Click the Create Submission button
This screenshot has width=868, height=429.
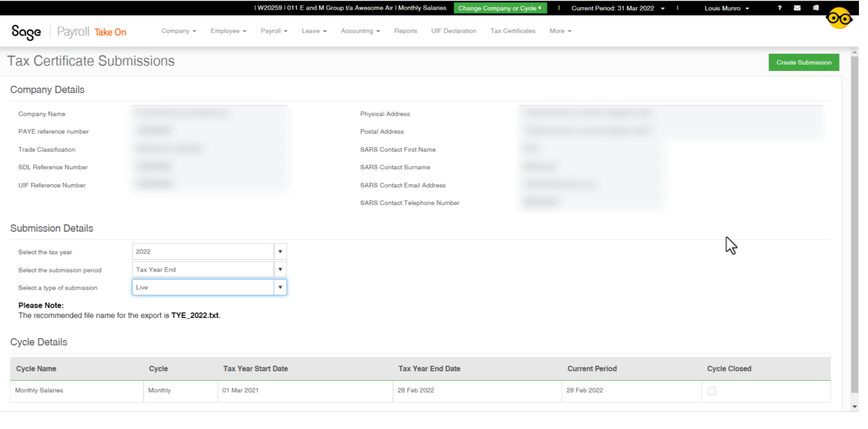pyautogui.click(x=804, y=63)
